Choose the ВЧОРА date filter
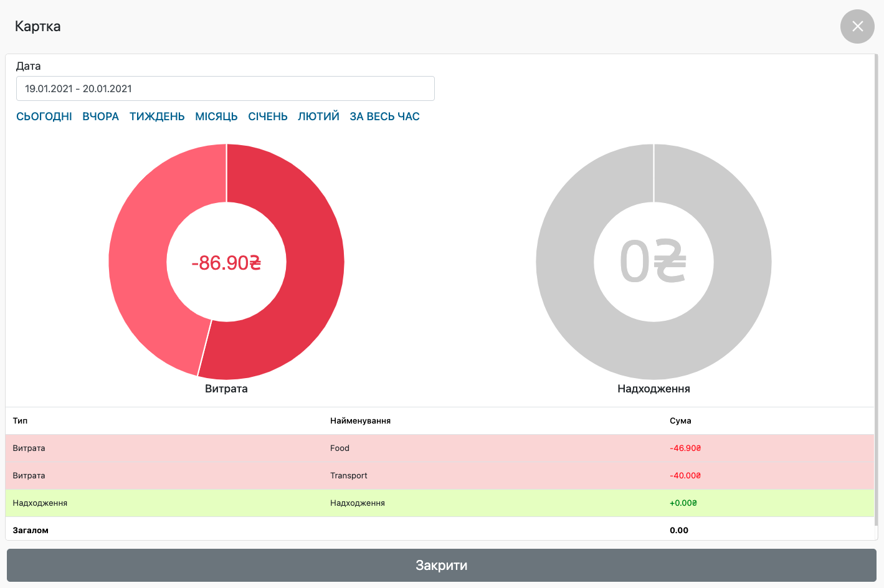Viewport: 884px width, 588px height. [x=100, y=116]
